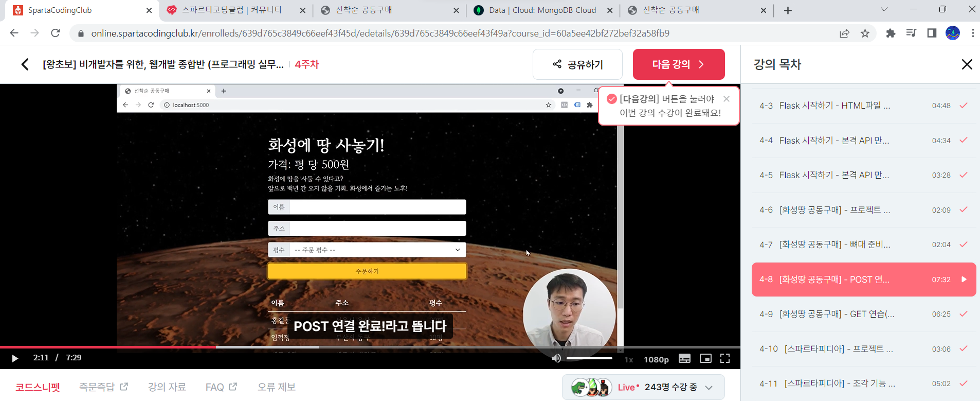Play the lecture video
Viewport: 980px width, 401px height.
point(15,358)
